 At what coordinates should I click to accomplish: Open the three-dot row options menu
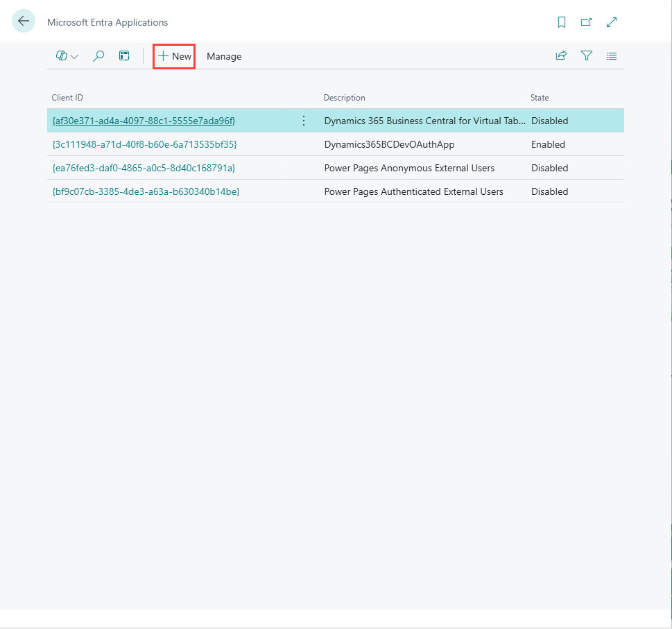(303, 121)
